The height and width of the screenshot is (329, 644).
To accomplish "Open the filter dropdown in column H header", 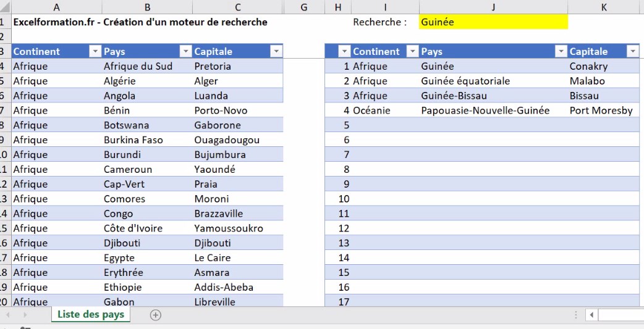I will coord(345,51).
